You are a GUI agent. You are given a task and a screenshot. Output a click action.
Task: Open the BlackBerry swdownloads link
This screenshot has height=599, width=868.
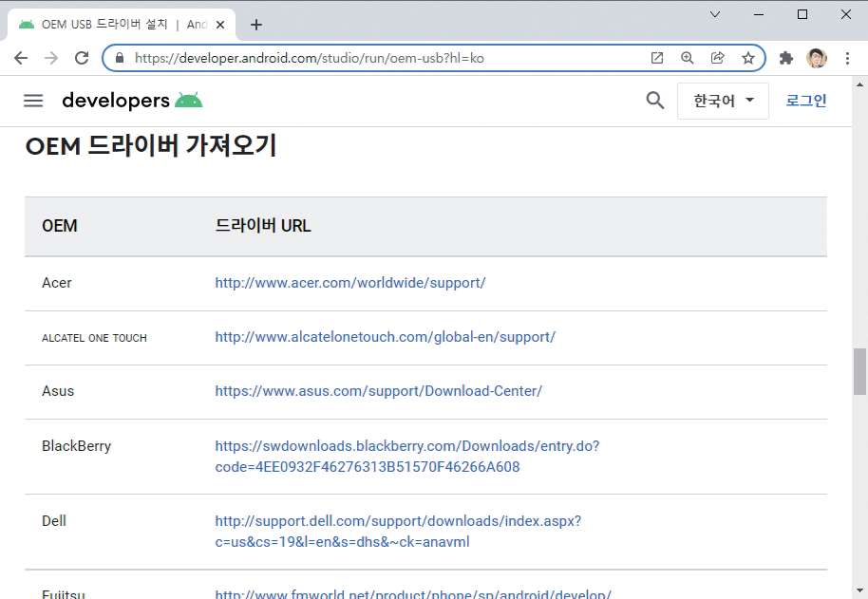(x=406, y=457)
